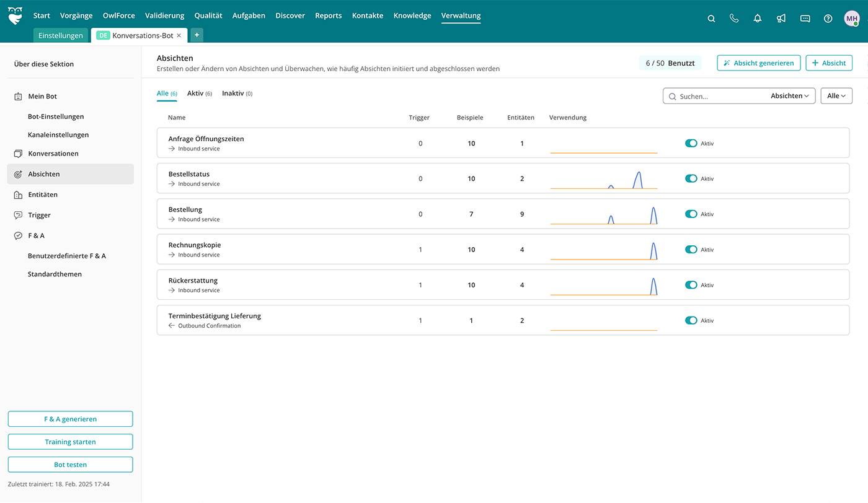Add a new tab with plus icon

197,35
